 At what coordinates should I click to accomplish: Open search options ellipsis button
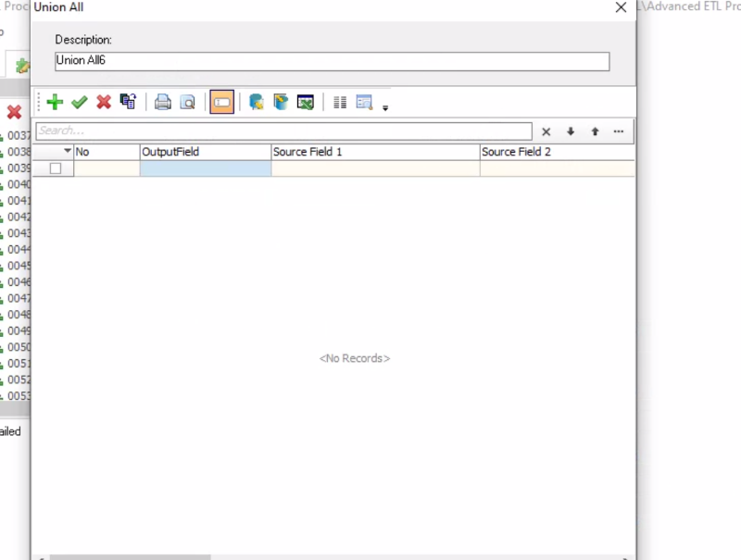point(619,131)
